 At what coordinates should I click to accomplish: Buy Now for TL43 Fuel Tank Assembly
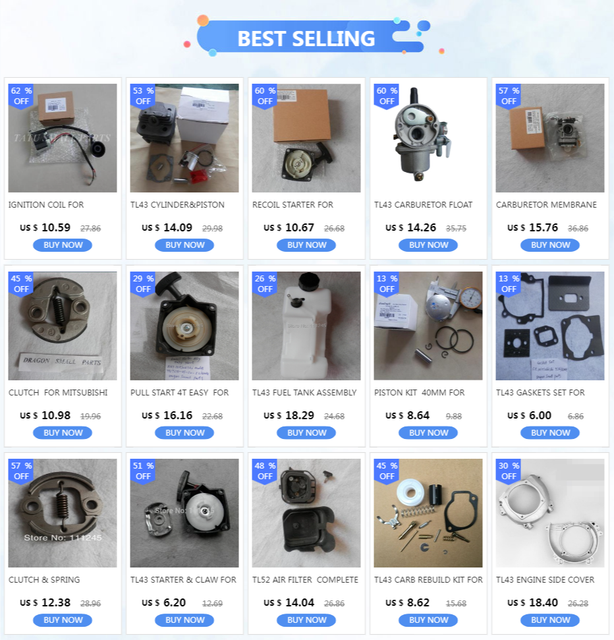point(306,433)
